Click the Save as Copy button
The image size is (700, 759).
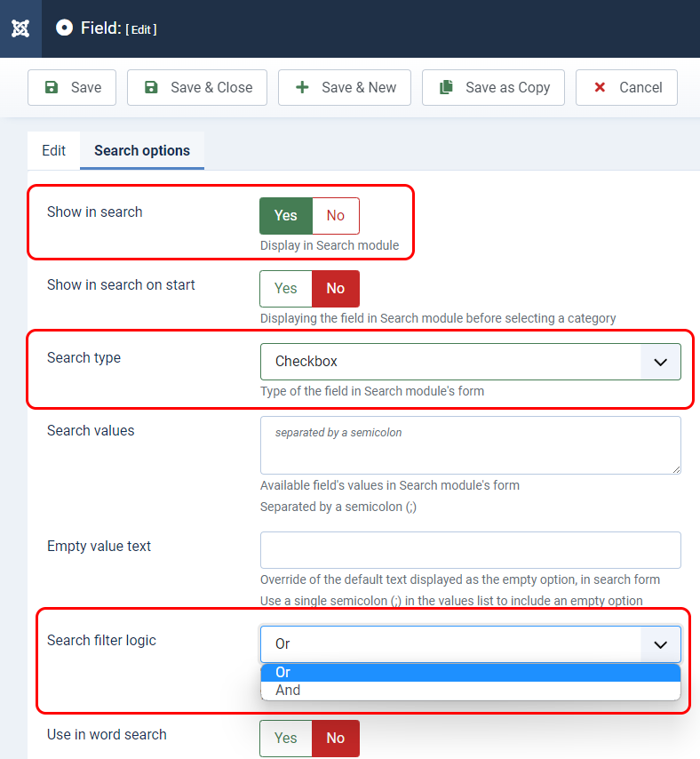(x=493, y=88)
